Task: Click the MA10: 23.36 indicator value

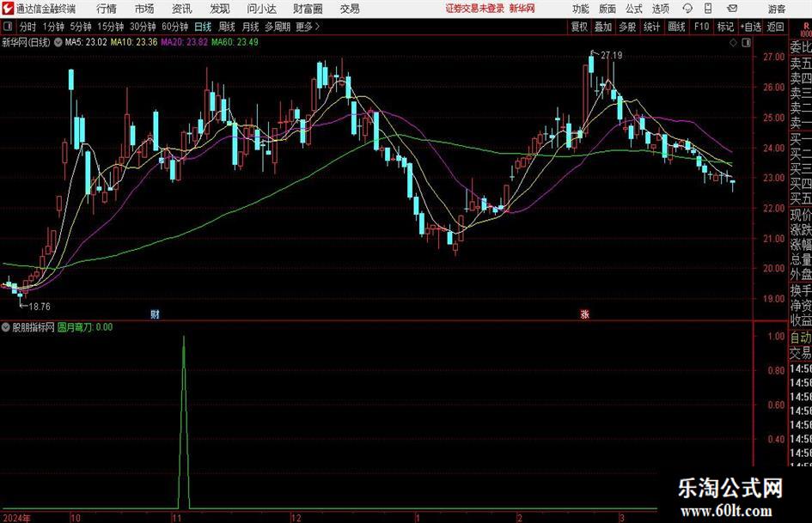Action: tap(133, 42)
